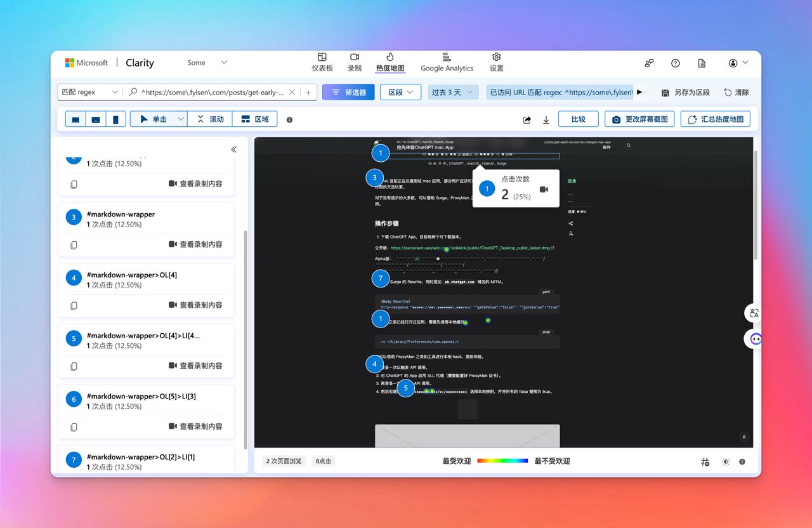Copy selector for #markdown-wrapper>OL[4] item
Image resolution: width=812 pixels, height=528 pixels.
point(74,306)
